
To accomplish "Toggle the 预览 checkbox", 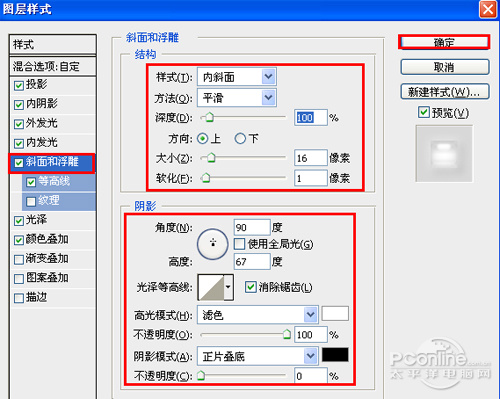I will [x=424, y=112].
